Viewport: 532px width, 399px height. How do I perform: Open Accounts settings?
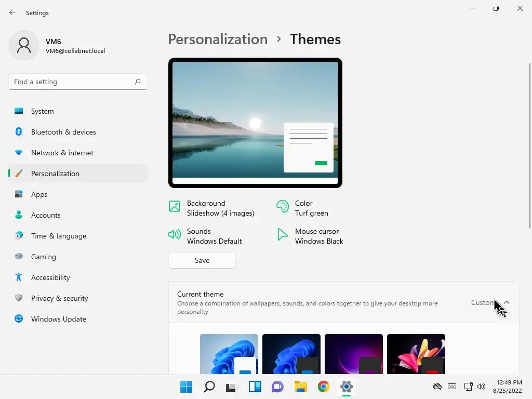[78, 215]
